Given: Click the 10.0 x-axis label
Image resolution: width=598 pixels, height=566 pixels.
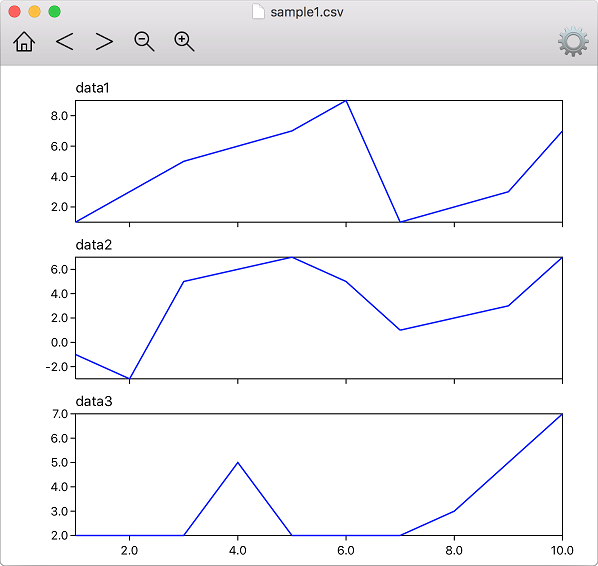Looking at the screenshot, I should pyautogui.click(x=562, y=551).
